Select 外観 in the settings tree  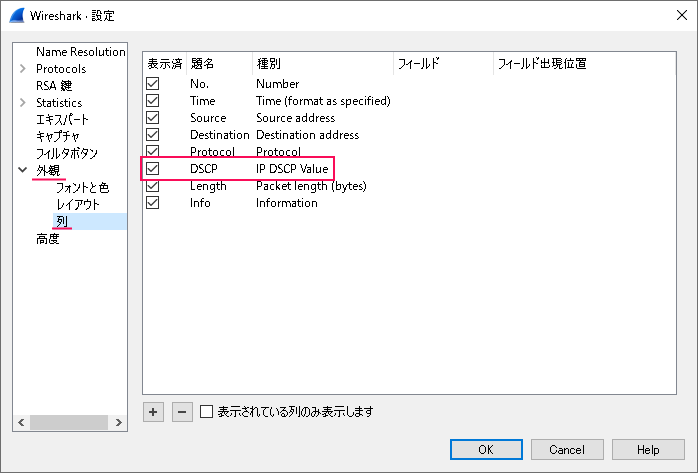click(x=48, y=170)
